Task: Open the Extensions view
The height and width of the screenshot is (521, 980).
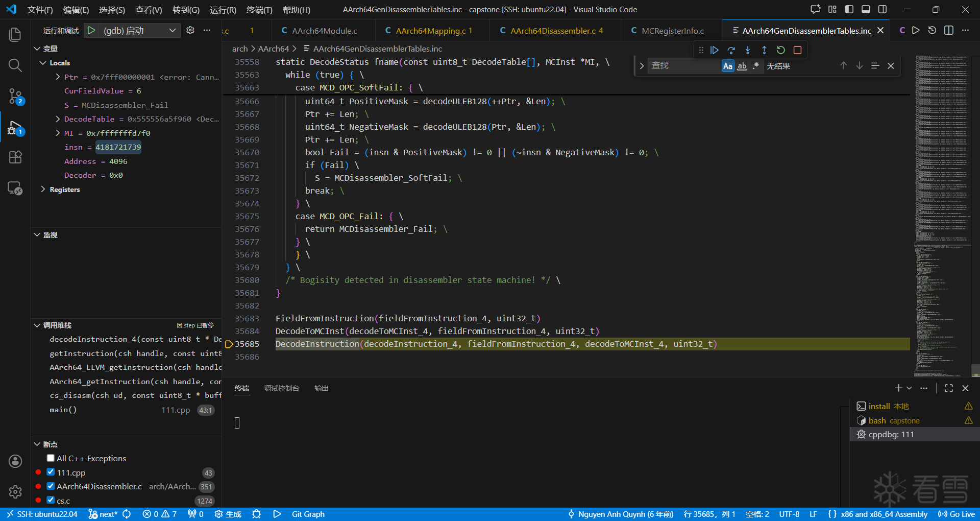Action: [x=15, y=157]
